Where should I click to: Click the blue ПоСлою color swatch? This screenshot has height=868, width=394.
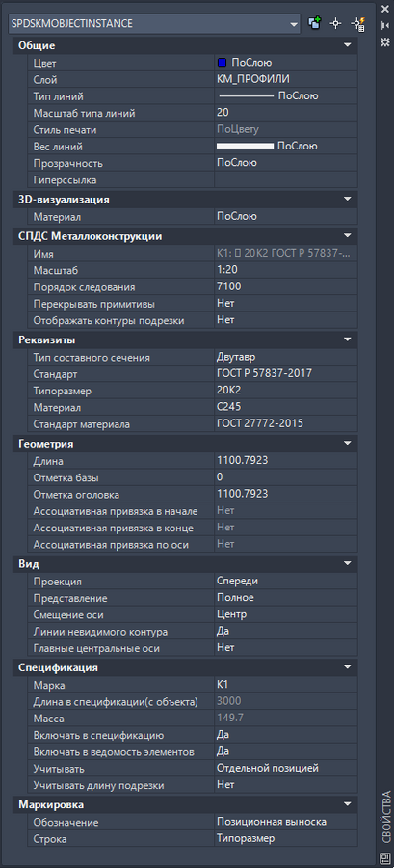(x=223, y=63)
